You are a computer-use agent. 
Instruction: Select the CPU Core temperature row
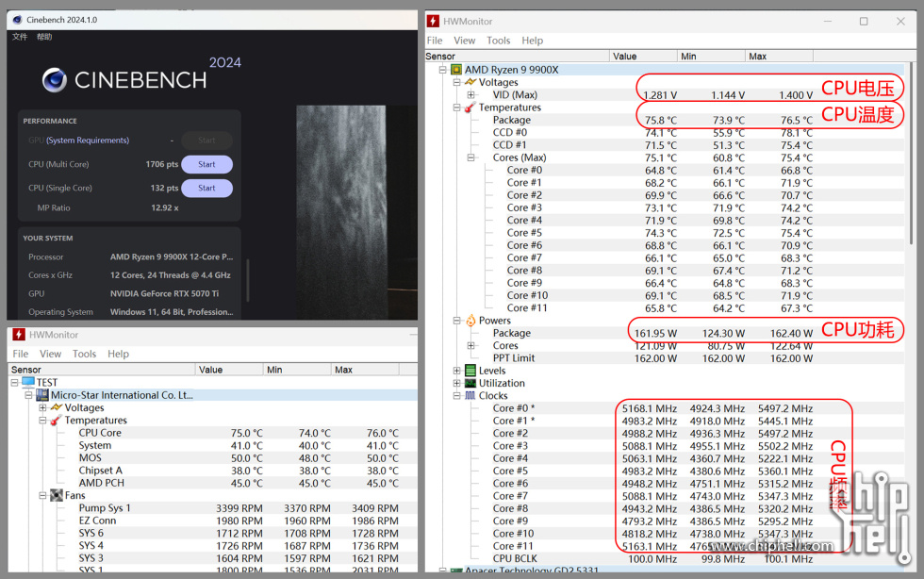[x=214, y=433]
